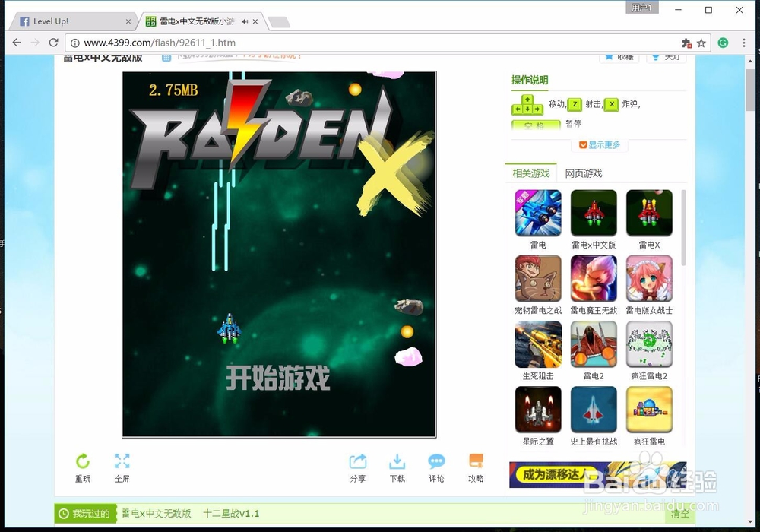Image resolution: width=760 pixels, height=532 pixels.
Task: Open a new tab button
Action: pos(279,22)
